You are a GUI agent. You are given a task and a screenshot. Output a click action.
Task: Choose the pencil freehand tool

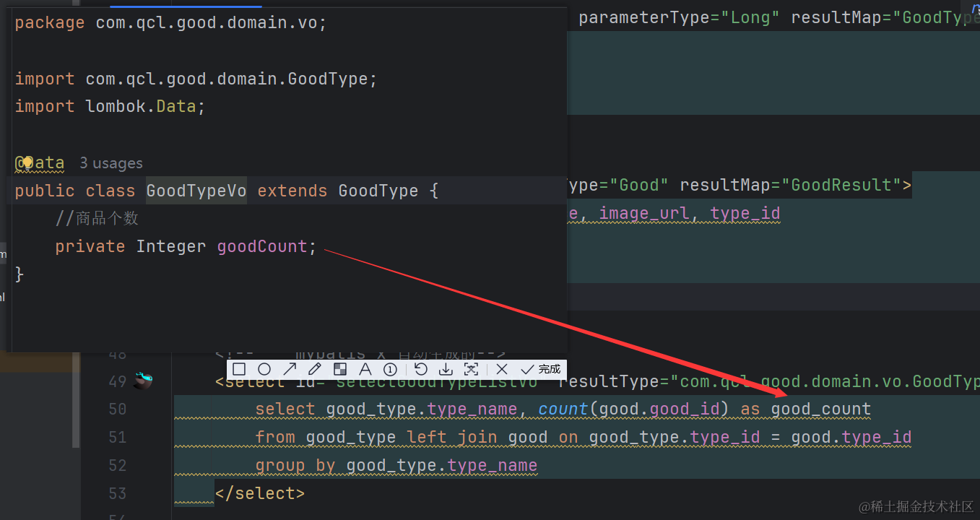pos(315,369)
